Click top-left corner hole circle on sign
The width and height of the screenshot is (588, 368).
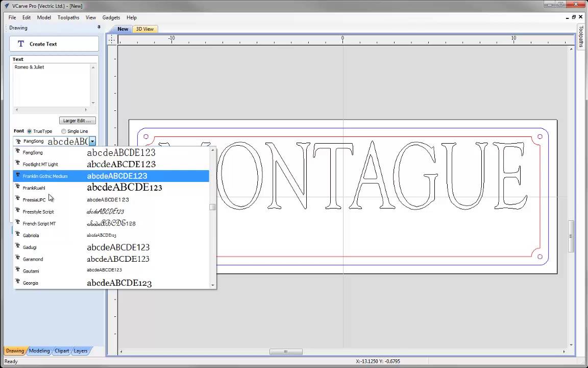[146, 136]
